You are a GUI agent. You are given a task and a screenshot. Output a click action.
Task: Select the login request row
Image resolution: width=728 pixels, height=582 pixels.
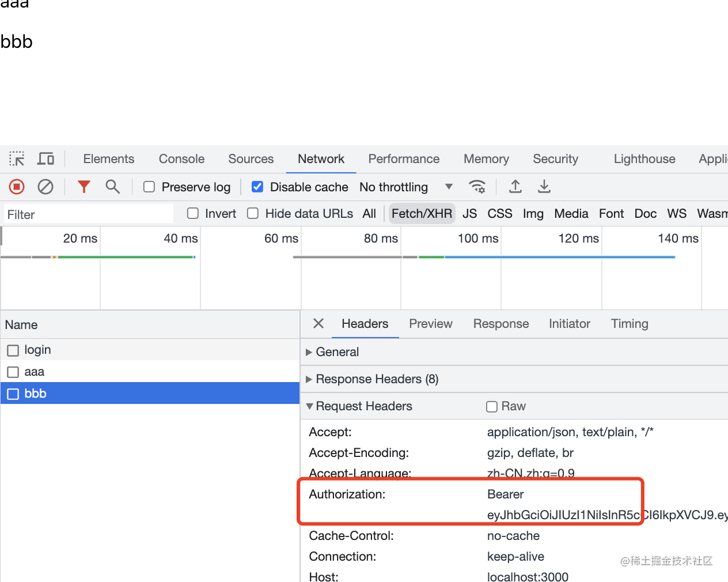37,350
